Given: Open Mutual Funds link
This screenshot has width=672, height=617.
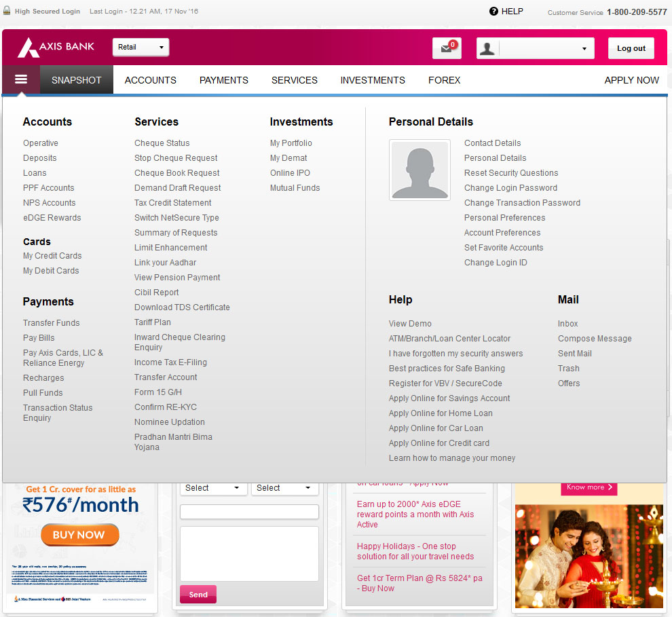Looking at the screenshot, I should [295, 188].
